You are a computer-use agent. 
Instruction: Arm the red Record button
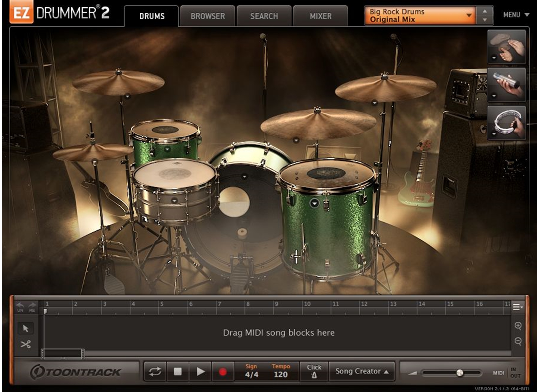click(223, 372)
